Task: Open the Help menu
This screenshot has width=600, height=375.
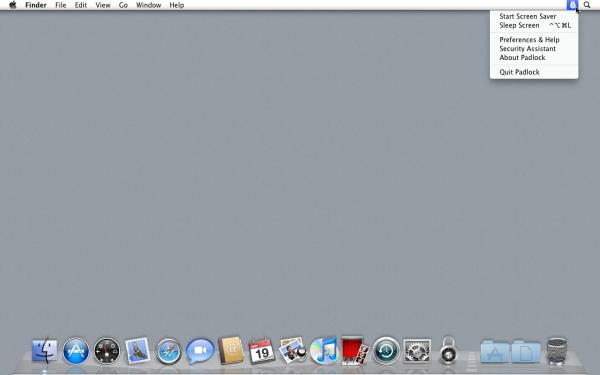Action: [177, 5]
